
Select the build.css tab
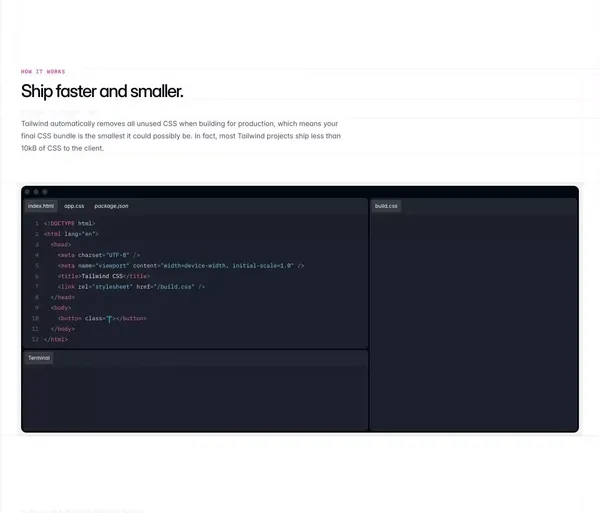[x=386, y=206]
